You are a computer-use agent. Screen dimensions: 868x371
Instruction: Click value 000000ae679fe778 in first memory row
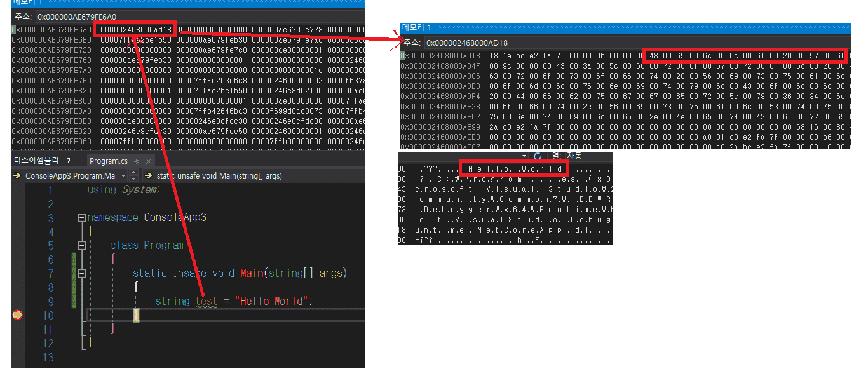[287, 29]
